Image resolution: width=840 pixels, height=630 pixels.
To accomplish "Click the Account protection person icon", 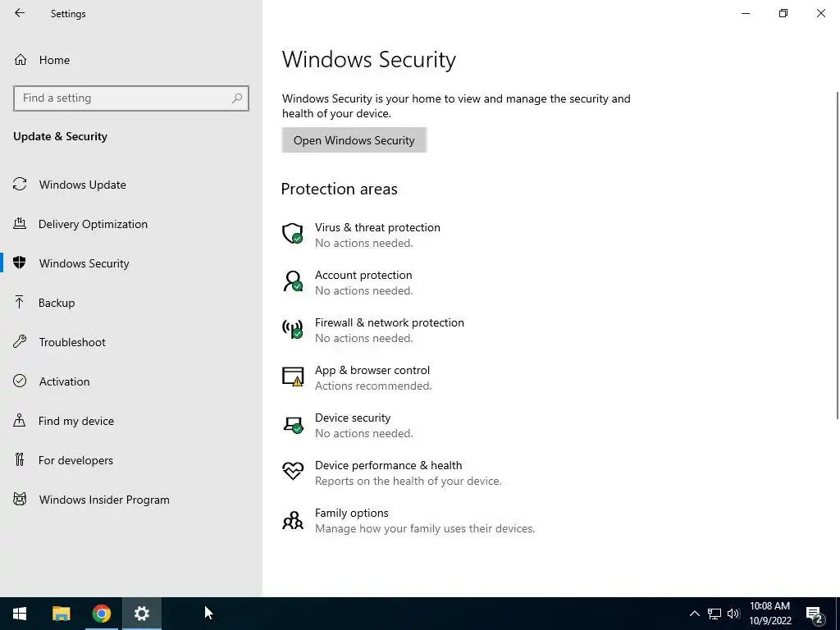I will click(x=293, y=281).
